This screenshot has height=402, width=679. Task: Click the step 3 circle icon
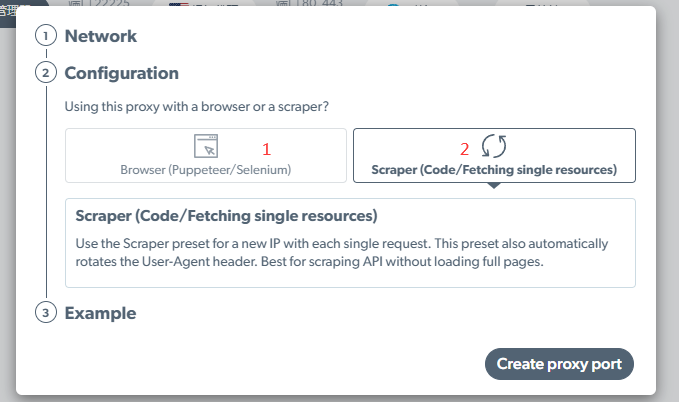[46, 312]
